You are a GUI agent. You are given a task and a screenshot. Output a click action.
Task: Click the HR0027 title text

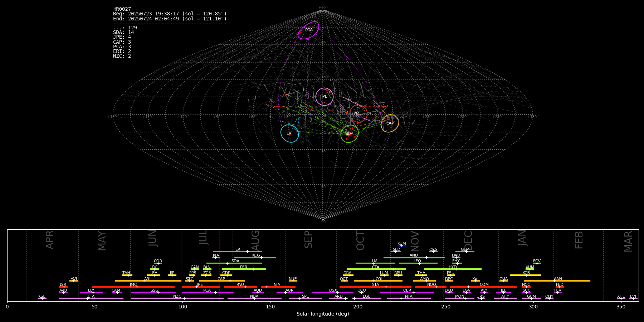(122, 9)
